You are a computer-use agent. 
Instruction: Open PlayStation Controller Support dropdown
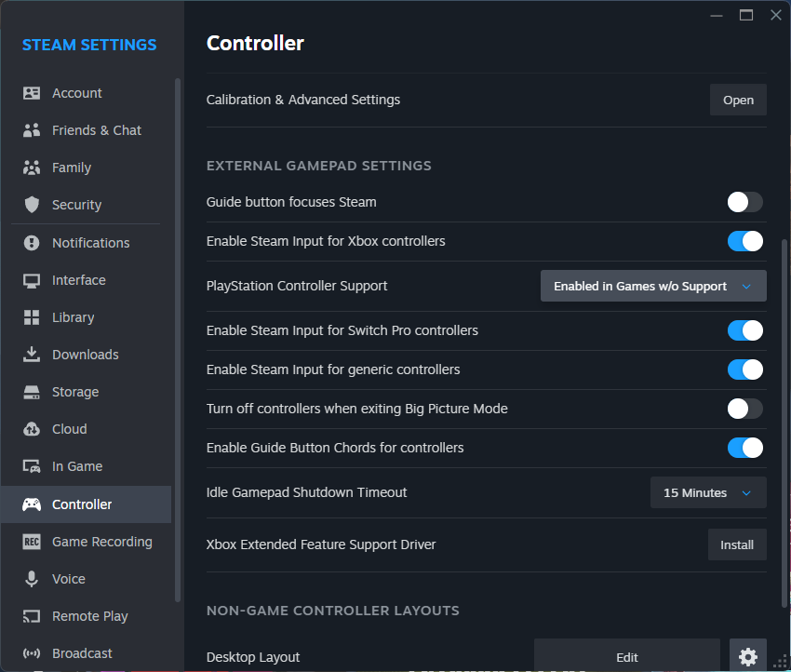653,286
